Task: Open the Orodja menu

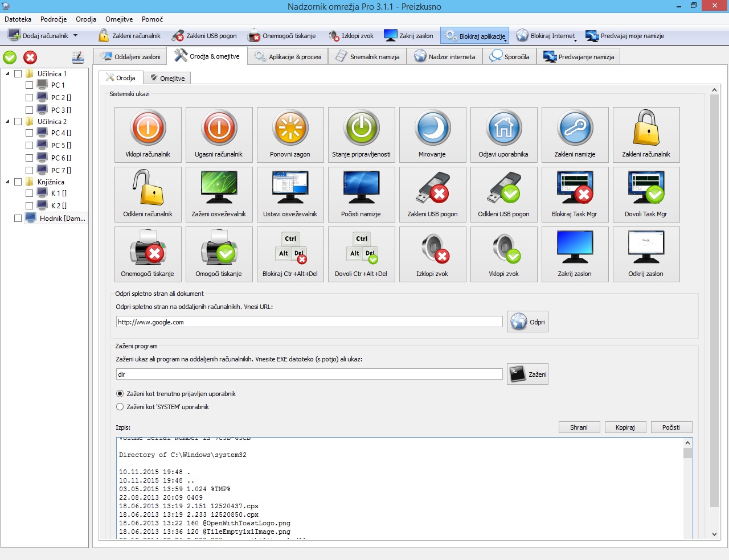Action: (x=85, y=19)
